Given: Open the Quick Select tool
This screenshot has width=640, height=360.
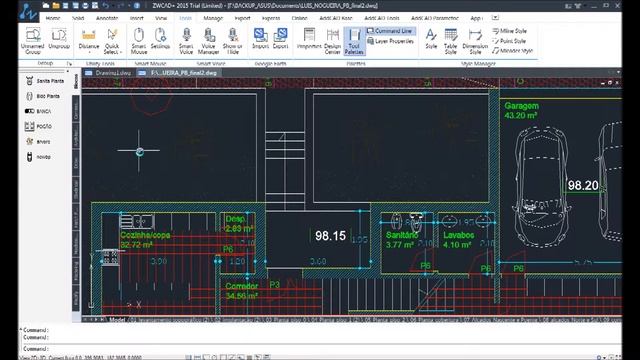Looking at the screenshot, I should (x=112, y=41).
